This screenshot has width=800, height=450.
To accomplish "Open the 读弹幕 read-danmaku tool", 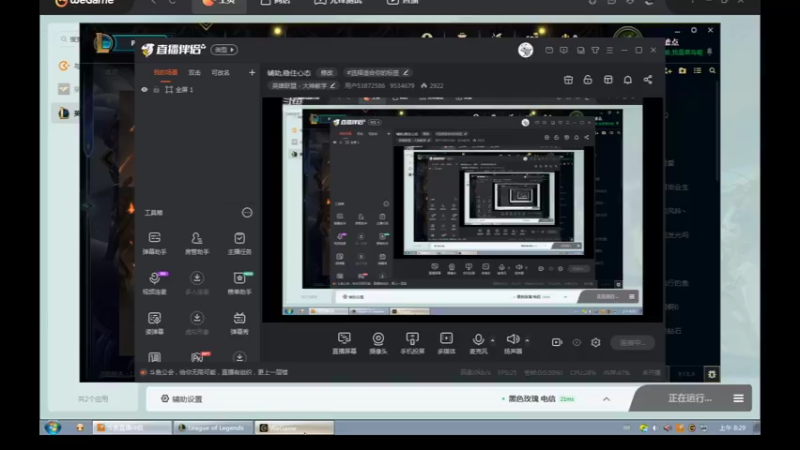I will pos(155,323).
